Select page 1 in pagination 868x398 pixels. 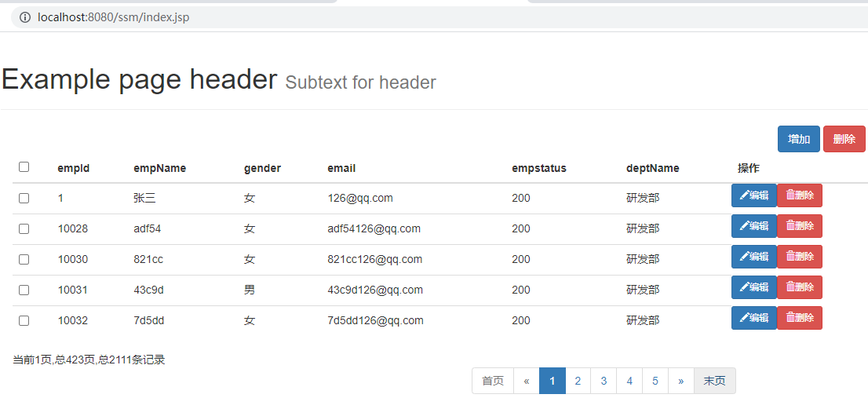553,381
